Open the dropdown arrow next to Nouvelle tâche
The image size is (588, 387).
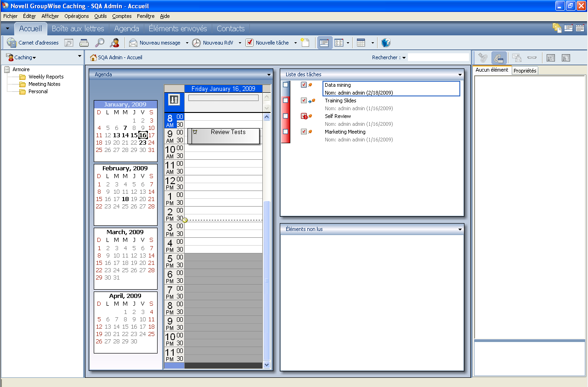pyautogui.click(x=295, y=43)
